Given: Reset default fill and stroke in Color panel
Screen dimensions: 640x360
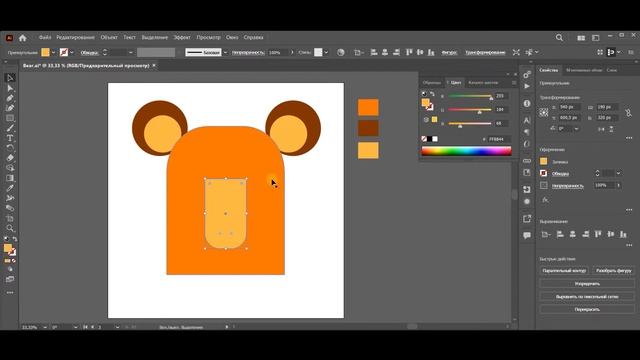Looking at the screenshot, I should 424,94.
